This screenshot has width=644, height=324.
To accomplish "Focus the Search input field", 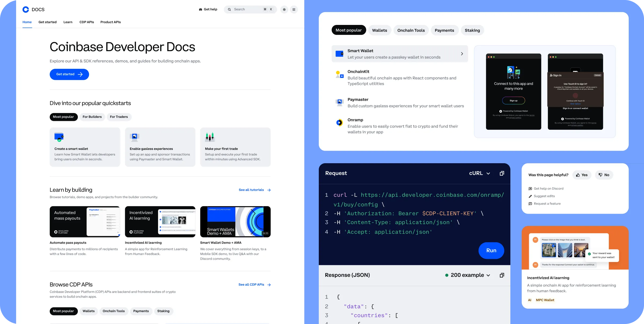I will [250, 9].
